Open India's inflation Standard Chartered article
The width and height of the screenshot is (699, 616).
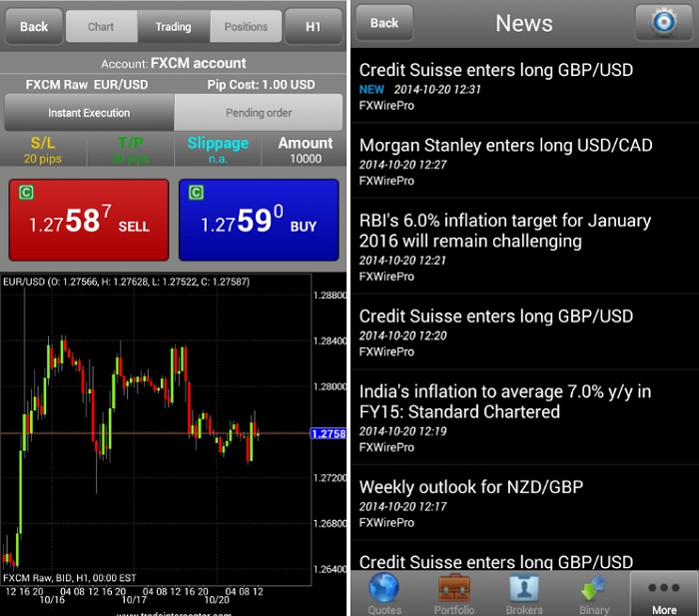524,417
